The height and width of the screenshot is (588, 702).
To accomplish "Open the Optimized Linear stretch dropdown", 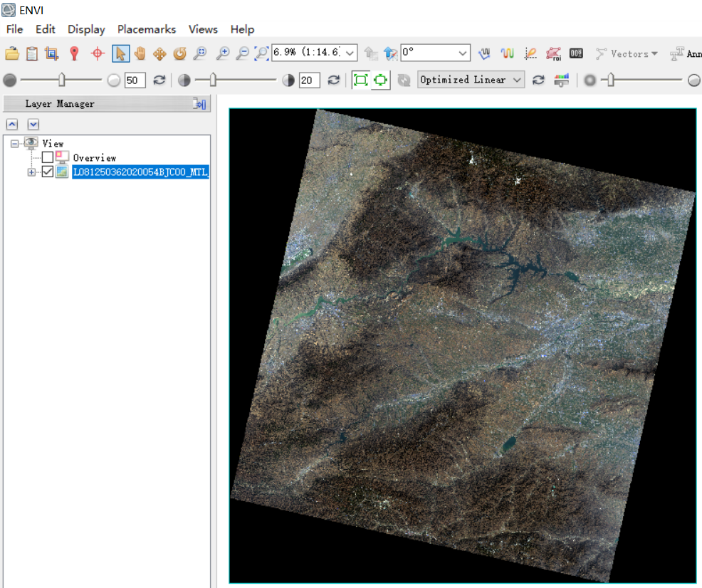I will pyautogui.click(x=517, y=80).
